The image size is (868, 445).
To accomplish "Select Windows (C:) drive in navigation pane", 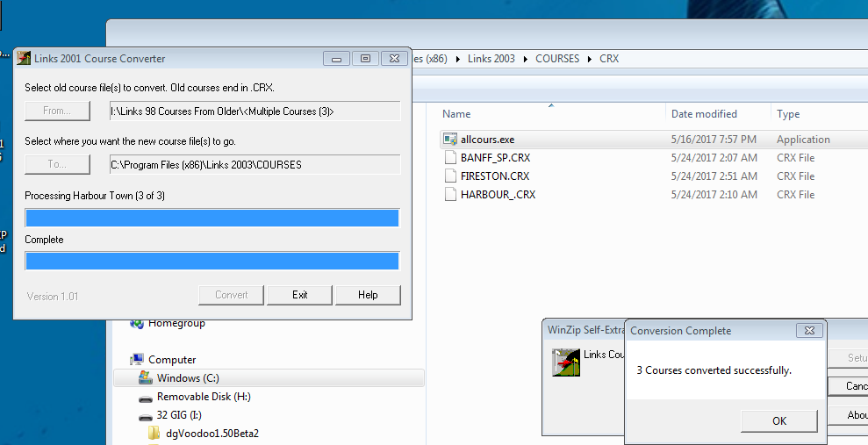I will click(188, 378).
